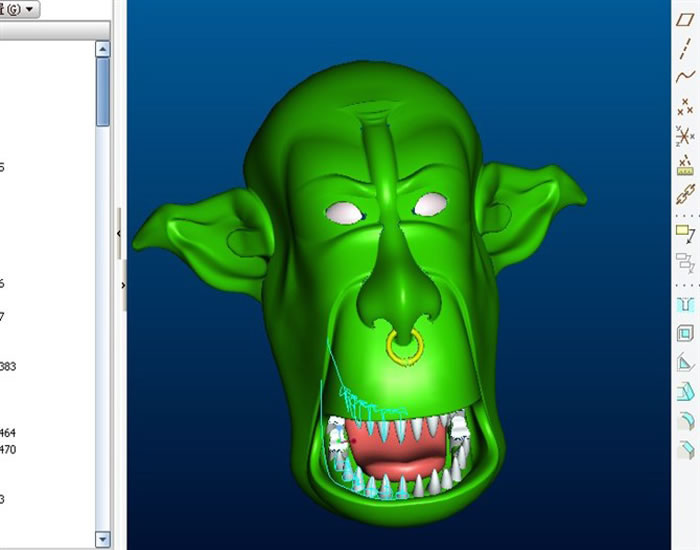Select the Chamfer tool
This screenshot has width=700, height=550.
(x=685, y=450)
